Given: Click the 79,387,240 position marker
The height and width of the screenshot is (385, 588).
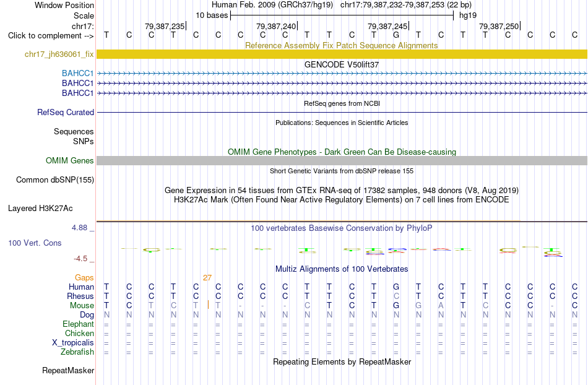Looking at the screenshot, I should [x=276, y=26].
